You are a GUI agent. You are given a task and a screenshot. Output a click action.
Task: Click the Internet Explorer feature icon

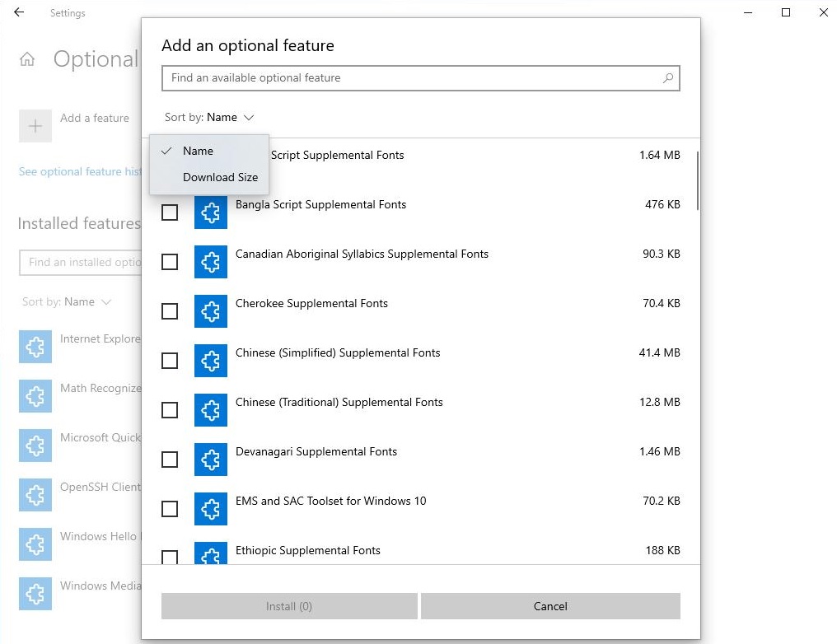pos(35,347)
